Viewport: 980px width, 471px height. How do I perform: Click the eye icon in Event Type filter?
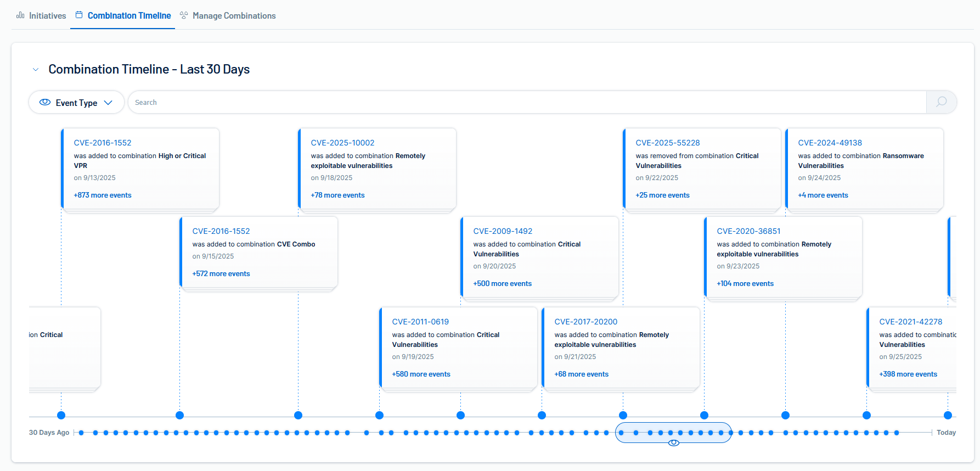coord(45,103)
